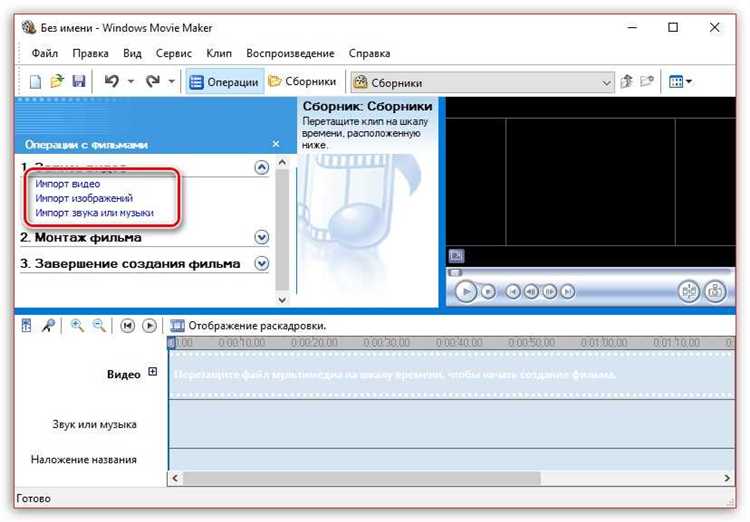Click the 0:00:10.00 mark on timeline ruler

[242, 343]
